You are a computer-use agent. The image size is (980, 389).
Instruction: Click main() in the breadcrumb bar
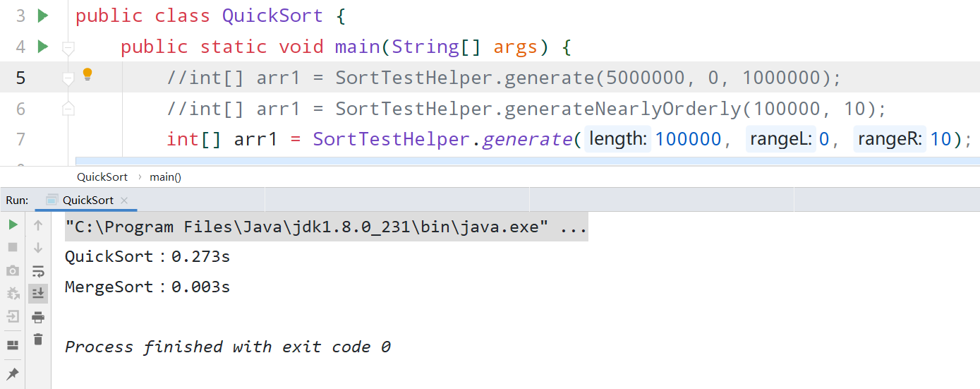[165, 177]
